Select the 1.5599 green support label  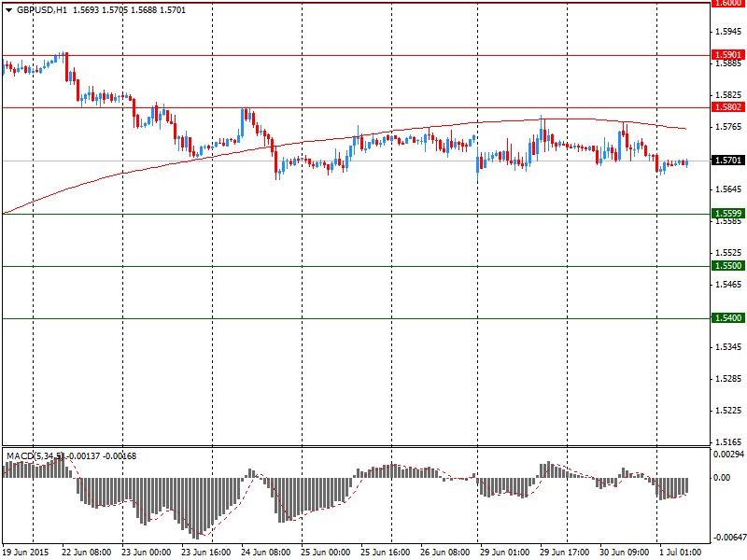click(x=728, y=214)
